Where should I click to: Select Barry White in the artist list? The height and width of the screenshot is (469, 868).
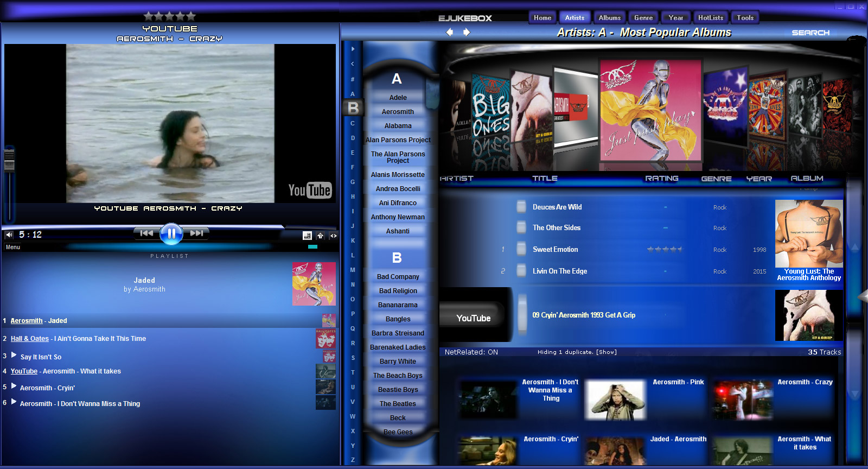(398, 362)
